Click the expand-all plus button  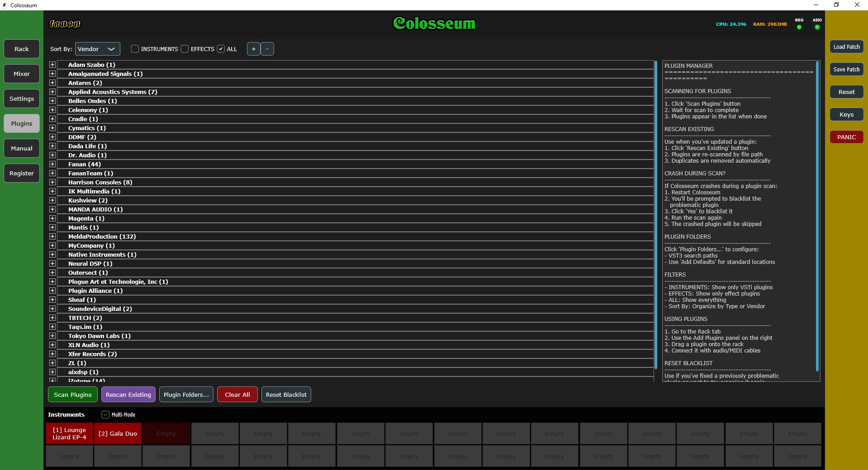pos(254,49)
